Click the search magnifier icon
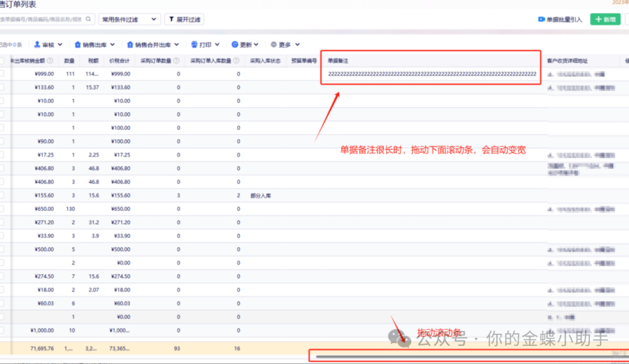The image size is (629, 364). [x=89, y=19]
